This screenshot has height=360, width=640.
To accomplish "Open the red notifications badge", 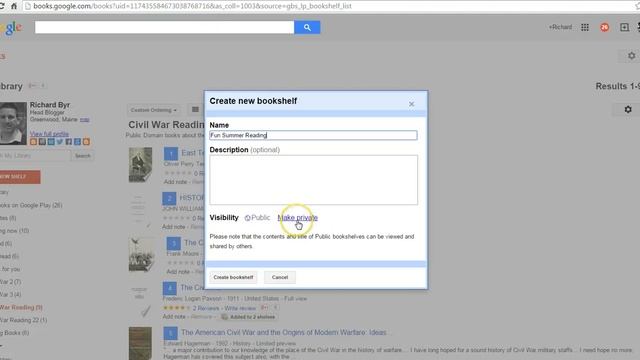I will pos(604,27).
